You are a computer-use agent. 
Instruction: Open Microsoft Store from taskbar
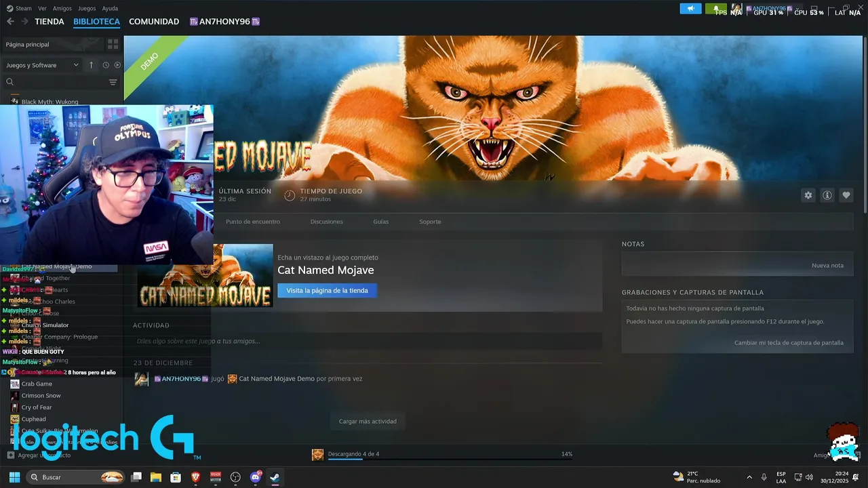pos(176,477)
